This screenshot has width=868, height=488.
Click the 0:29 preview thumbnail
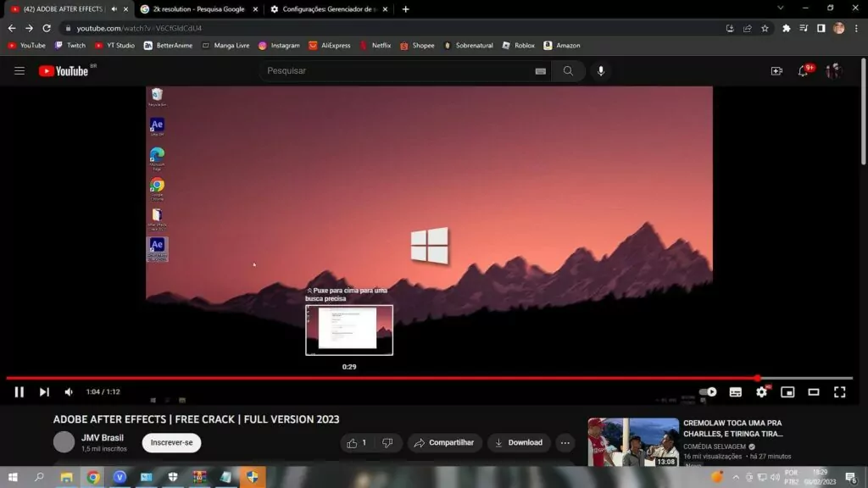(x=349, y=330)
